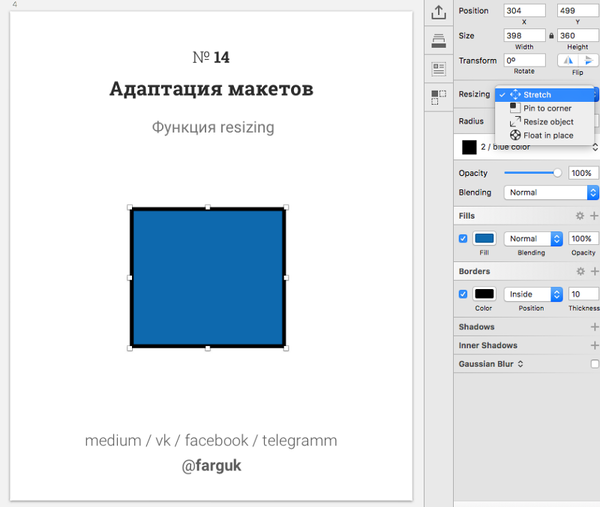Image resolution: width=600 pixels, height=507 pixels.
Task: Click the black shared style preview swatch
Action: [x=469, y=147]
